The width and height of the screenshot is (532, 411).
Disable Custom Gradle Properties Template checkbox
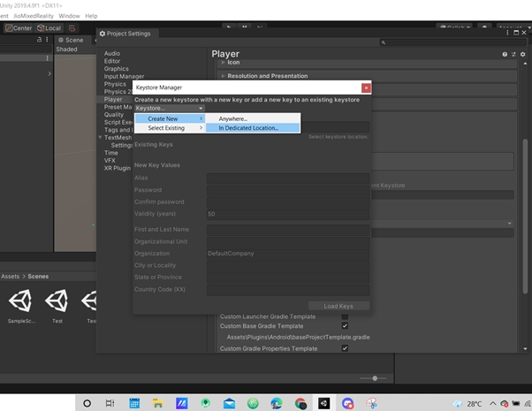345,348
